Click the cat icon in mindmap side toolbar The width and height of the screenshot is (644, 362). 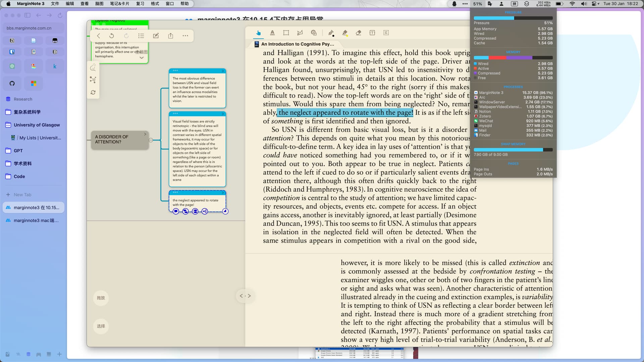[93, 67]
